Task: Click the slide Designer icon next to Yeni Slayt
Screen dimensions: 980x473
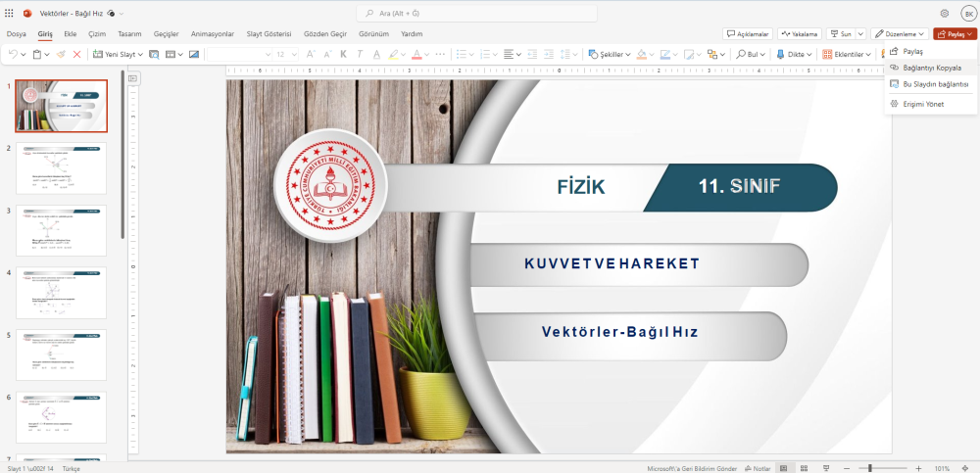Action: [154, 55]
